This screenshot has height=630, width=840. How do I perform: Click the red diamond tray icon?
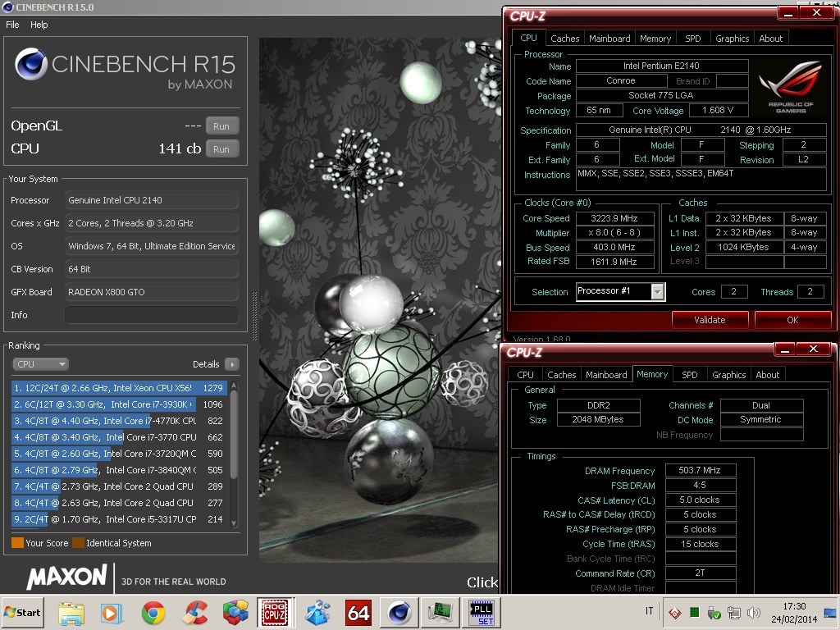(x=675, y=613)
